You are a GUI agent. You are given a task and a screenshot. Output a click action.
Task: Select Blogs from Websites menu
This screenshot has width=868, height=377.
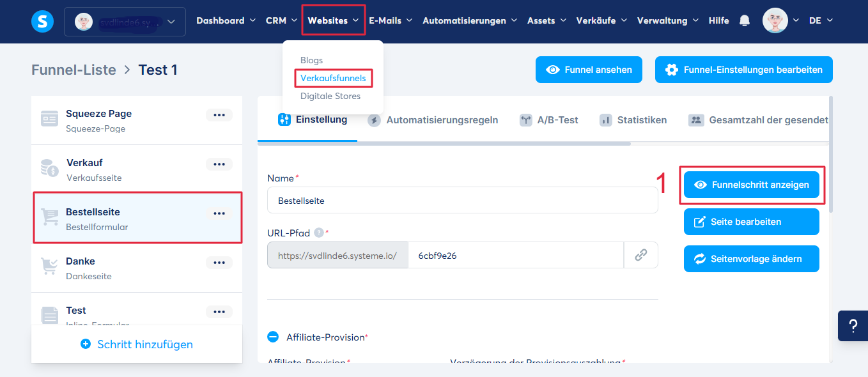tap(312, 60)
